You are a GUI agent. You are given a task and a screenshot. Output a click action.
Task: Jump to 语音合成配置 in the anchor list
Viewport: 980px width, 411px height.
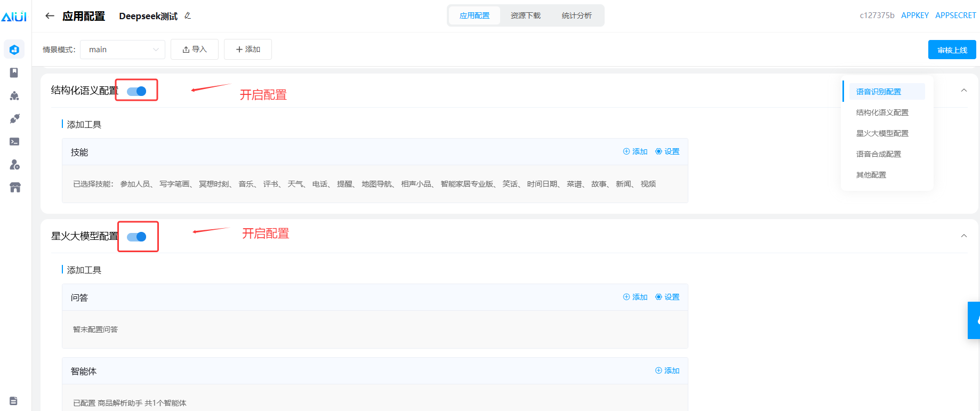[878, 154]
